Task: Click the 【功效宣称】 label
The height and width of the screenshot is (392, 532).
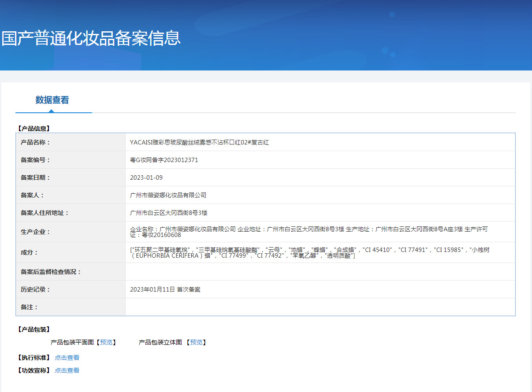Action: tap(33, 370)
